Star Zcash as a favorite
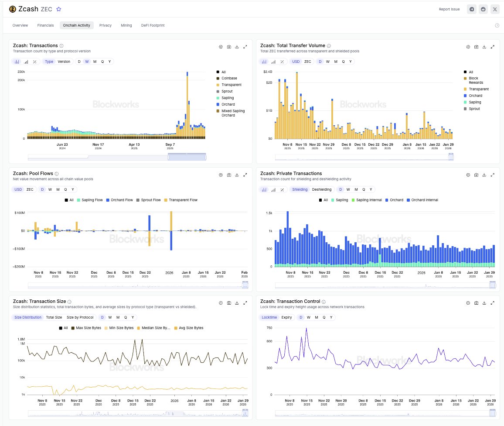The image size is (504, 426). [59, 9]
